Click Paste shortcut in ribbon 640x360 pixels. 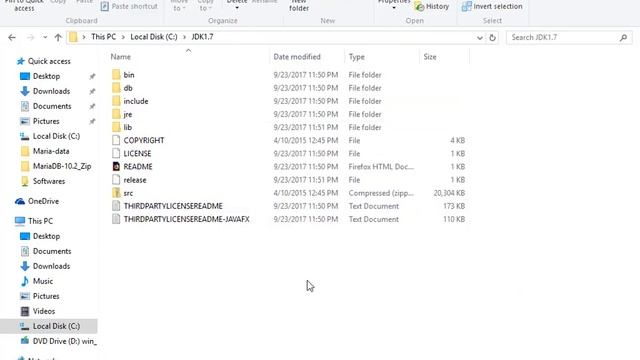pyautogui.click(x=129, y=7)
